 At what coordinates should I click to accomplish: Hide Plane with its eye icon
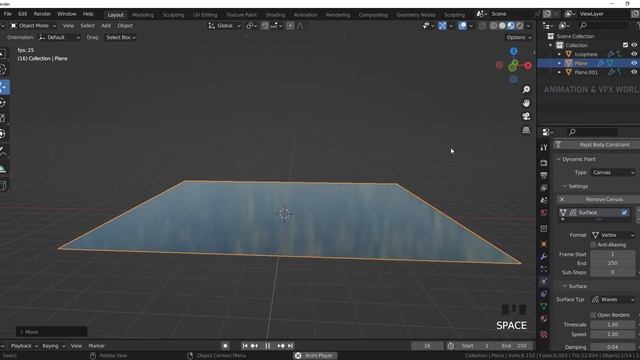[634, 63]
